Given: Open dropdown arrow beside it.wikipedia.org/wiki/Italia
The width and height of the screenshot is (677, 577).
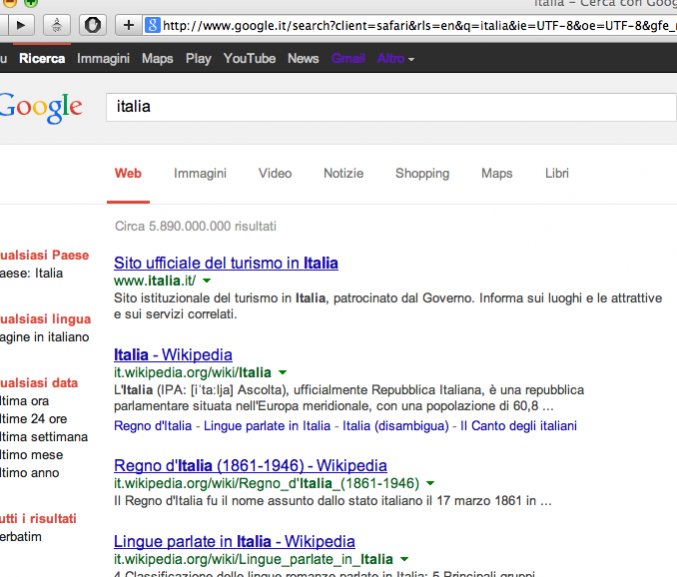Looking at the screenshot, I should point(283,372).
